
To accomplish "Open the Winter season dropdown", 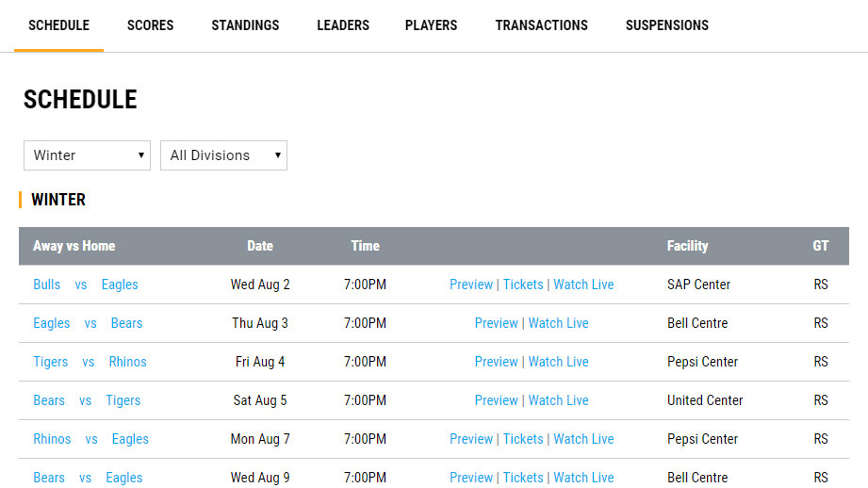I will tap(87, 155).
